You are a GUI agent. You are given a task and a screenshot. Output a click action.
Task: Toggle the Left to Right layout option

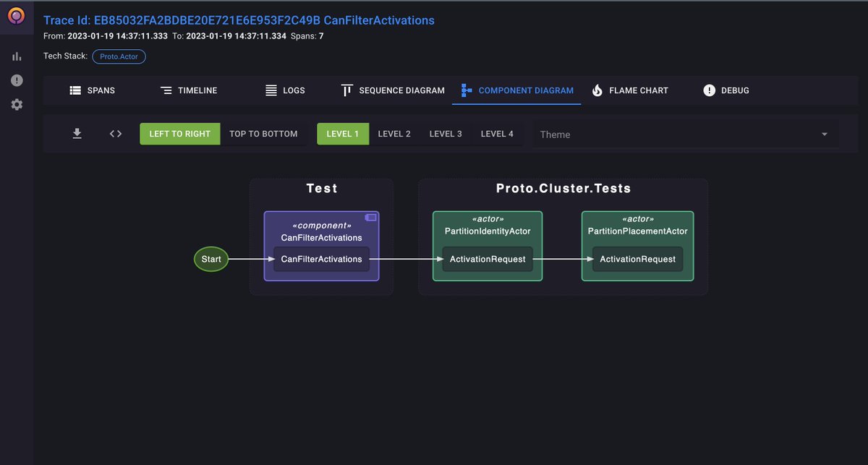tap(179, 133)
